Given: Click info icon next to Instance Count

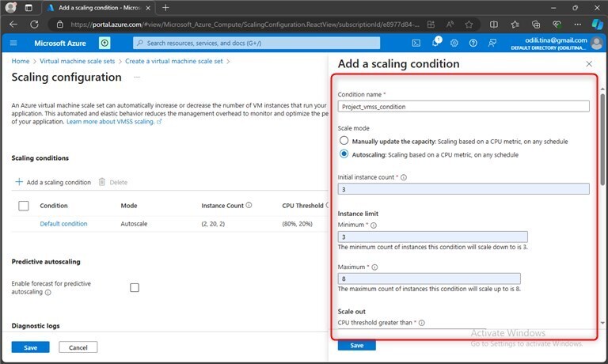Looking at the screenshot, I should [249, 205].
